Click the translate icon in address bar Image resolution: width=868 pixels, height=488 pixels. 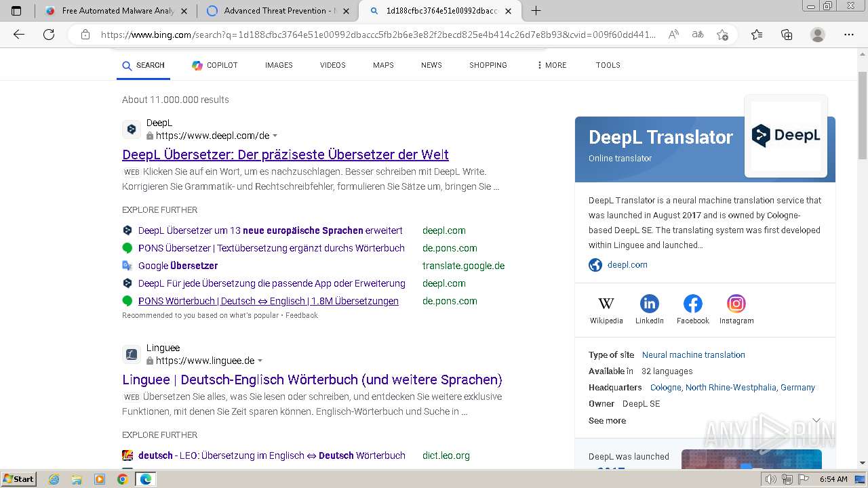coord(698,35)
